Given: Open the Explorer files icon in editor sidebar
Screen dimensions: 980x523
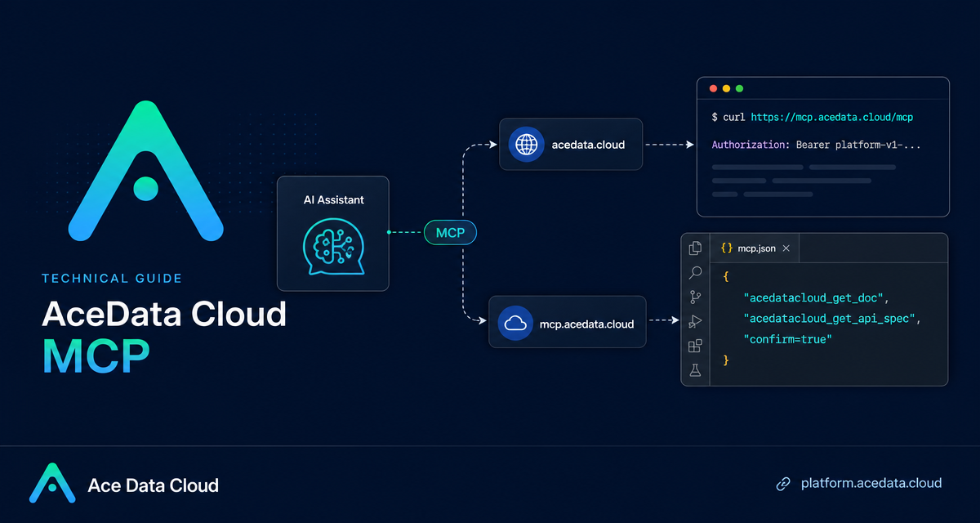Looking at the screenshot, I should click(696, 248).
